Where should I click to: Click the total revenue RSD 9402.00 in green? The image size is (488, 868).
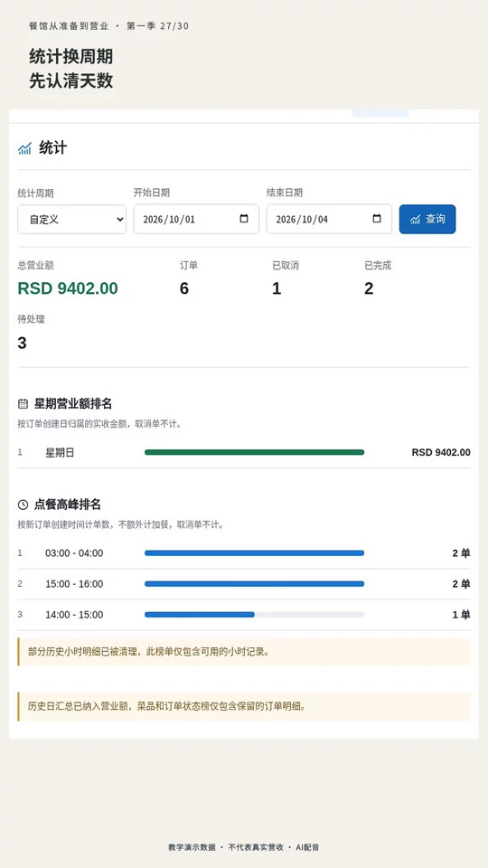tap(68, 288)
